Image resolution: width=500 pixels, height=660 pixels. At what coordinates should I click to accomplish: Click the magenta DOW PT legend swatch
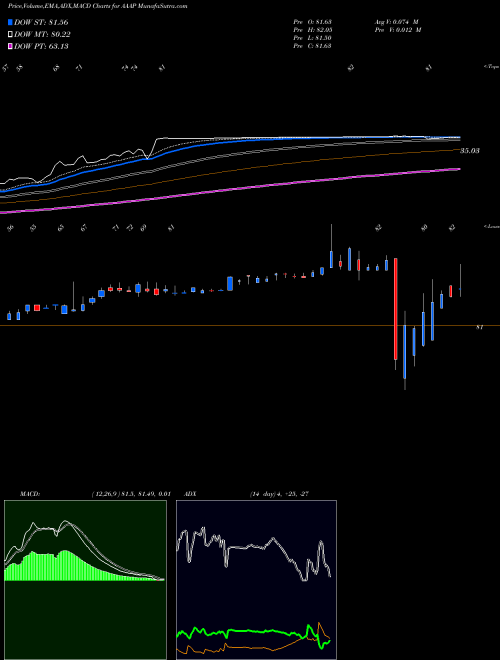click(11, 46)
